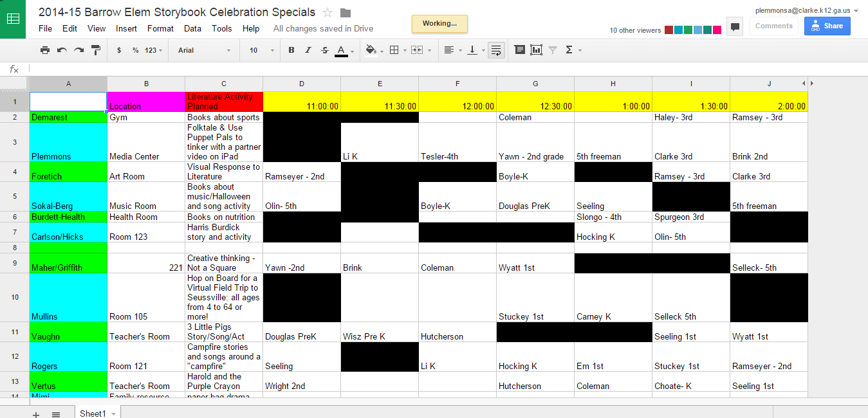The height and width of the screenshot is (418, 868).
Task: Click the blue Share button
Action: click(x=827, y=26)
